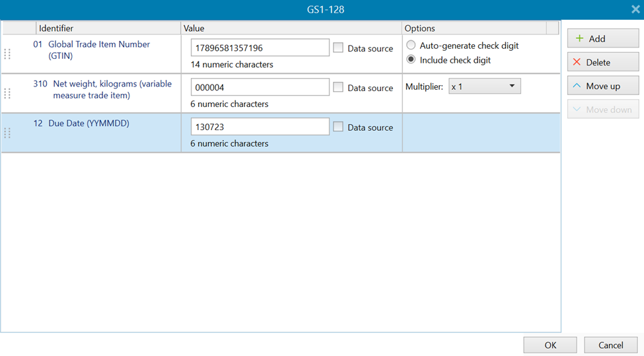644x356 pixels.
Task: Select the Due Date (YYMMDD) identifier
Action: point(89,124)
